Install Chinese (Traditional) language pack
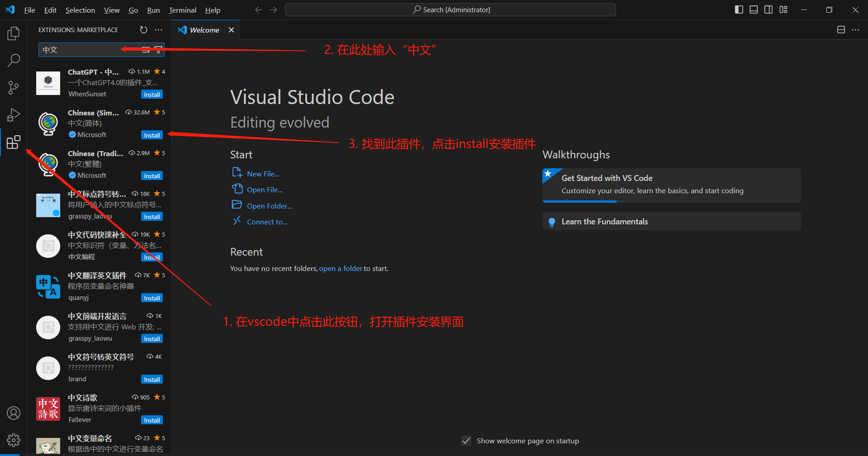 (152, 176)
